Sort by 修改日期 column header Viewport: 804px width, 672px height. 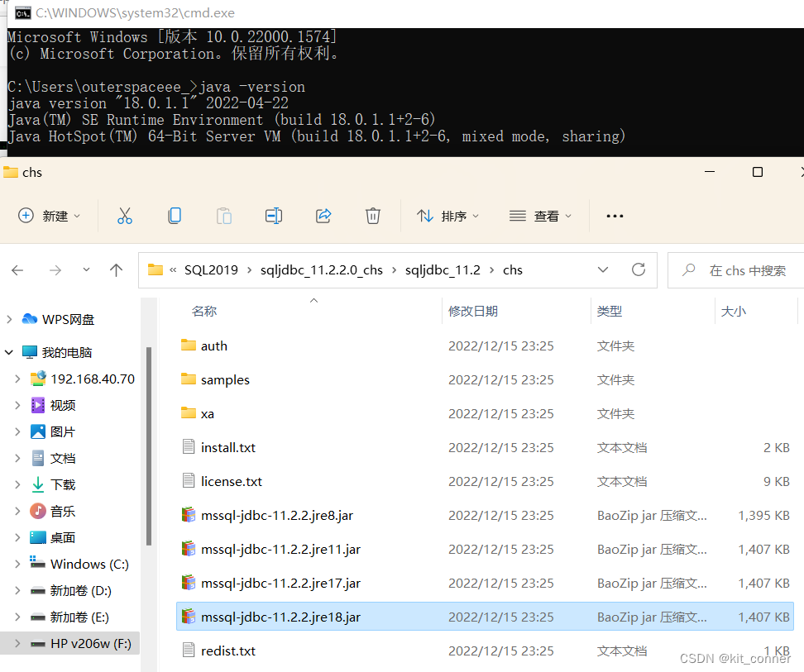tap(473, 311)
